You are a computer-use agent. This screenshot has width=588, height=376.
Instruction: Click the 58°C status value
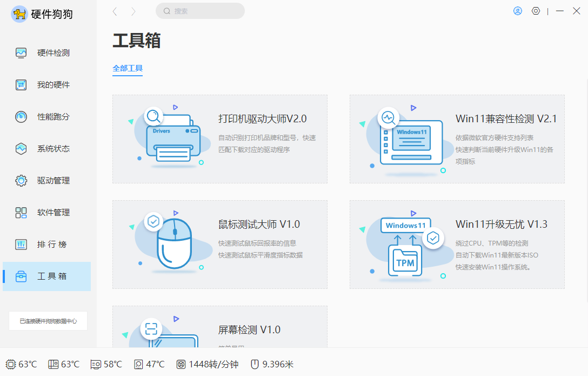click(113, 364)
